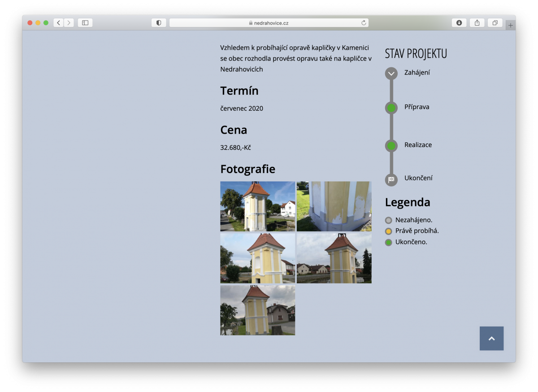538x392 pixels.
Task: Click the Zahájení chevron status icon
Action: (391, 73)
